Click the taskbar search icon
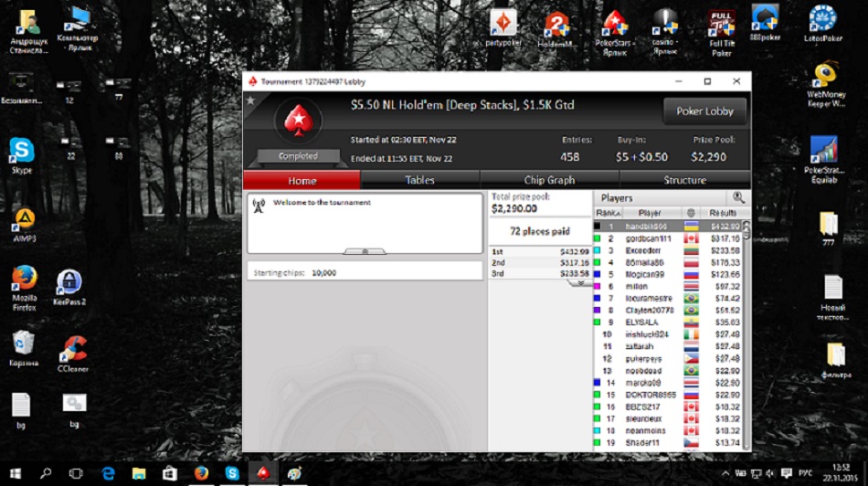Screen dimensions: 868x486 pyautogui.click(x=46, y=473)
